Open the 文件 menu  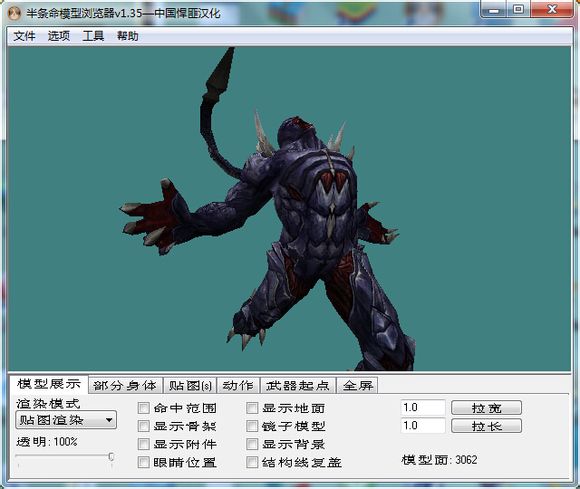coord(24,36)
